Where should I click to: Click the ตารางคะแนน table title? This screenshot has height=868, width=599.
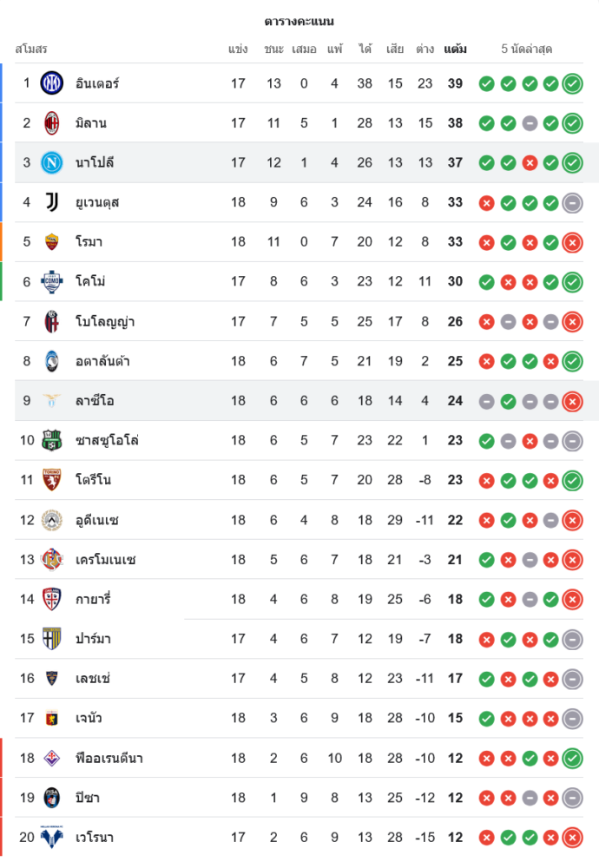[x=299, y=21]
